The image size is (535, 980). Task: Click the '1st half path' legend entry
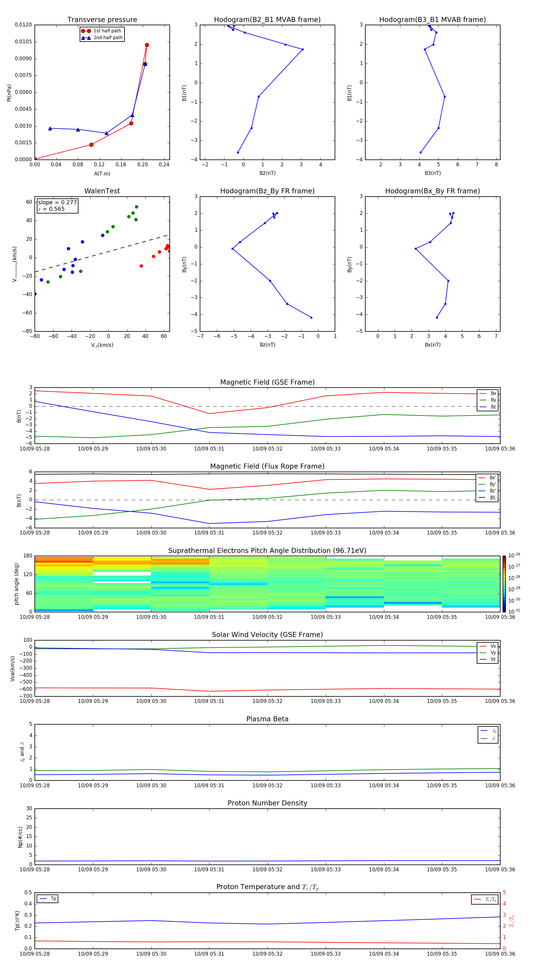[102, 31]
